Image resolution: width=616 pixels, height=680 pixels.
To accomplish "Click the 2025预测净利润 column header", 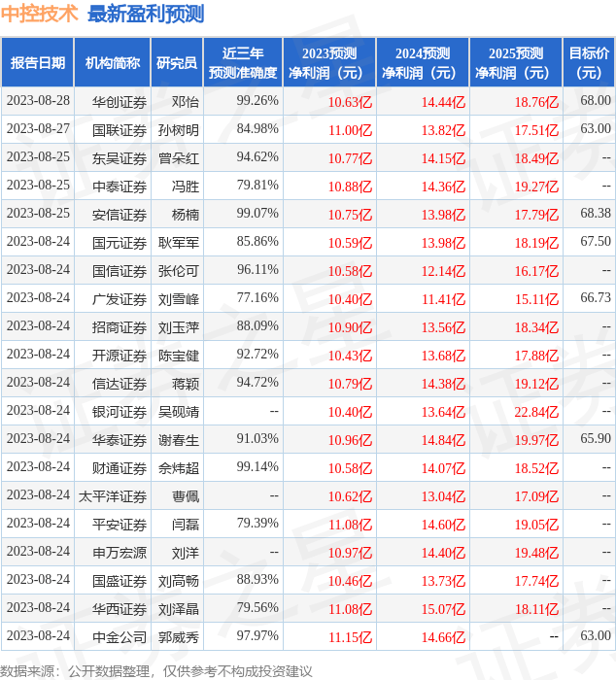I will pyautogui.click(x=515, y=63).
